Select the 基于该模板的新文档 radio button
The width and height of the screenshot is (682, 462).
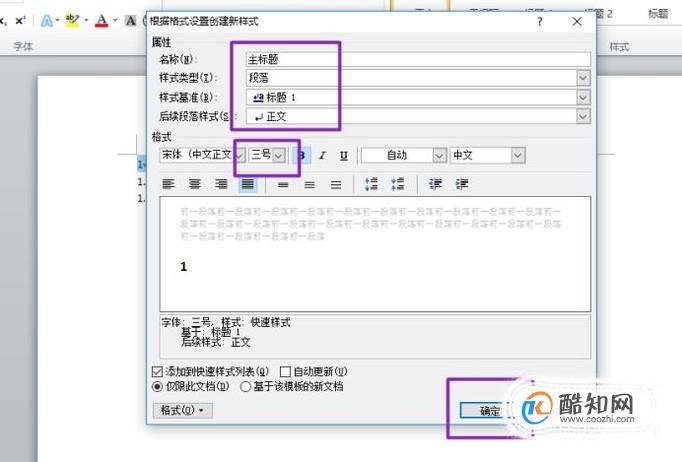point(245,386)
